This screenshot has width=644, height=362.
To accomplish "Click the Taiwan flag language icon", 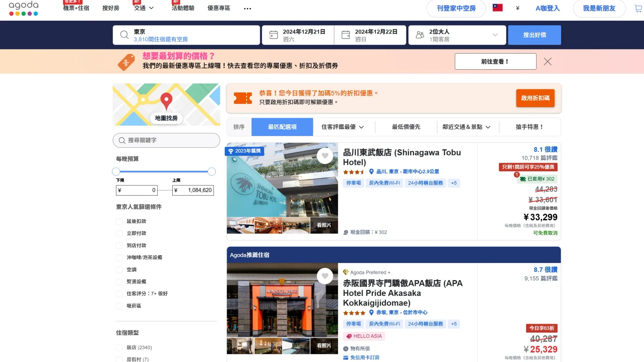I will click(497, 7).
